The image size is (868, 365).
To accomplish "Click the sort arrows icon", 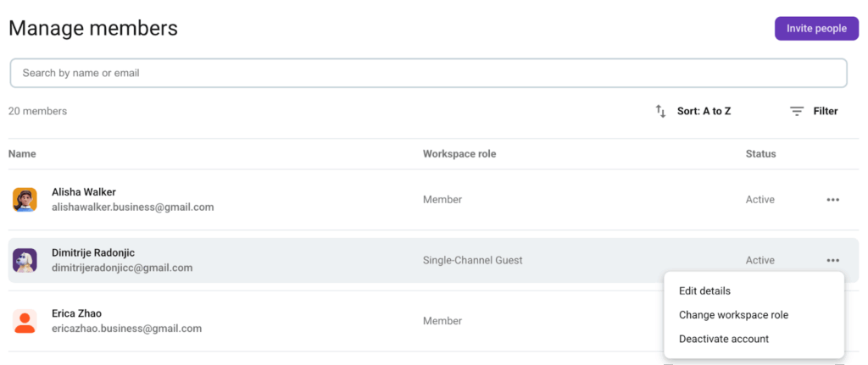I will coord(661,111).
